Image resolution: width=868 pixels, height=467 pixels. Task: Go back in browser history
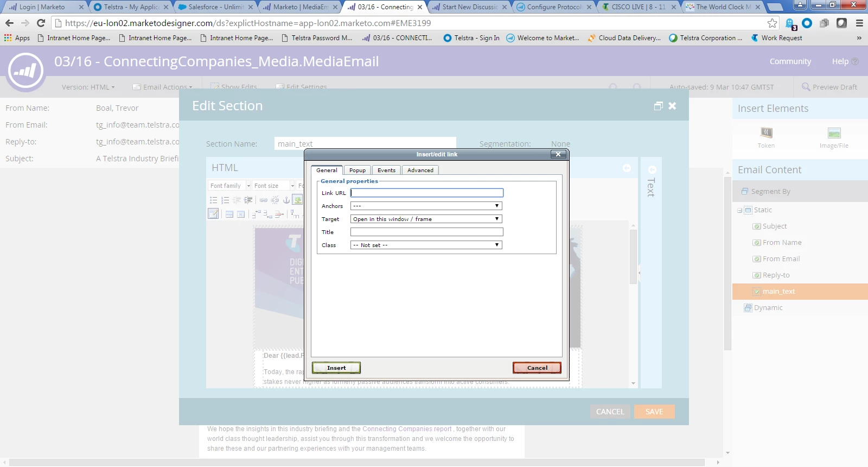[x=9, y=23]
